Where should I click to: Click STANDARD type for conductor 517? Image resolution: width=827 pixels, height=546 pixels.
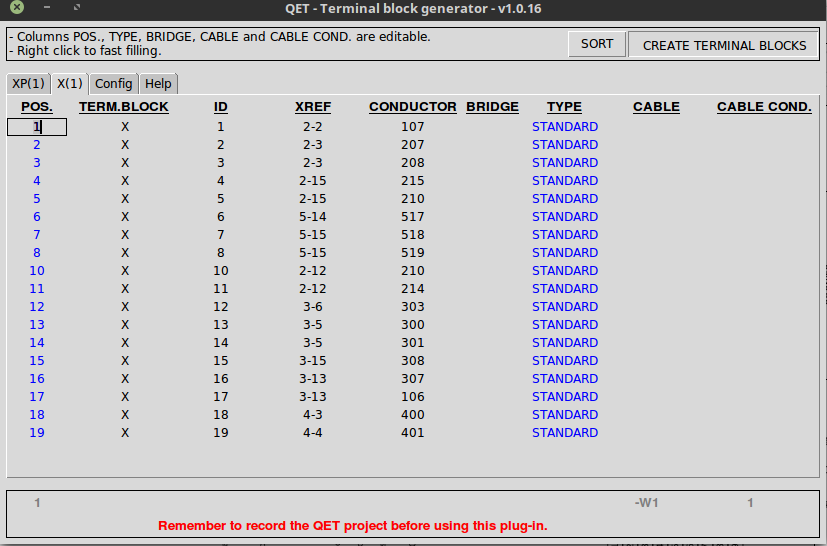pyautogui.click(x=564, y=217)
